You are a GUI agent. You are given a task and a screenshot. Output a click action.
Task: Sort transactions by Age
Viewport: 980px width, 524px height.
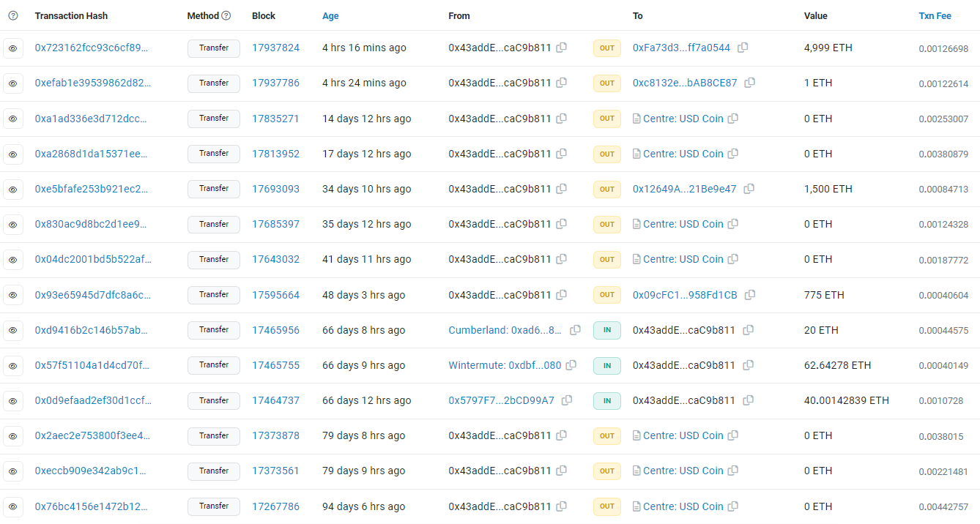click(x=330, y=15)
